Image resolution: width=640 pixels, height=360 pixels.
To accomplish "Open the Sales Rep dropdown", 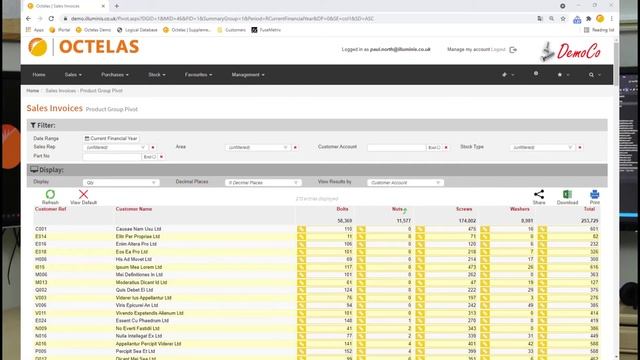I will pyautogui.click(x=115, y=147).
